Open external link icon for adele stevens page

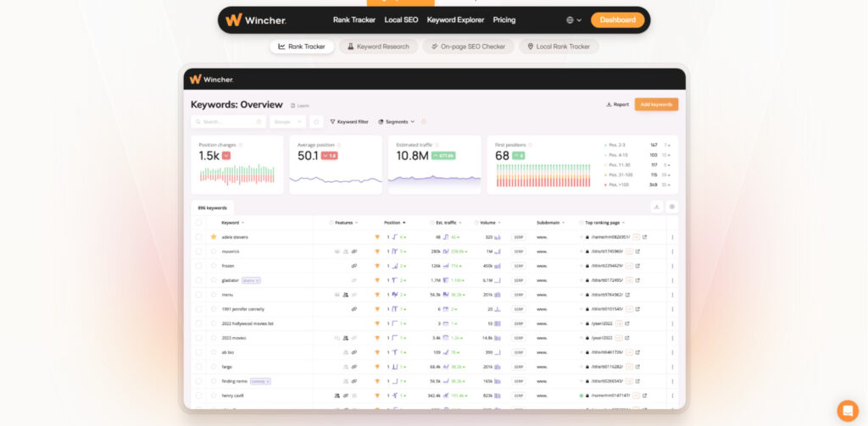point(644,237)
